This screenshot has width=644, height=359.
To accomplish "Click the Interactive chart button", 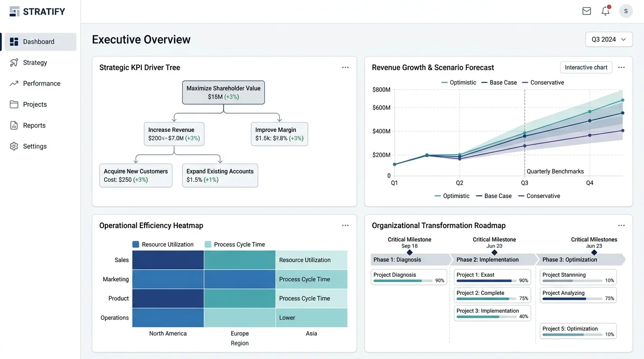I will point(586,67).
